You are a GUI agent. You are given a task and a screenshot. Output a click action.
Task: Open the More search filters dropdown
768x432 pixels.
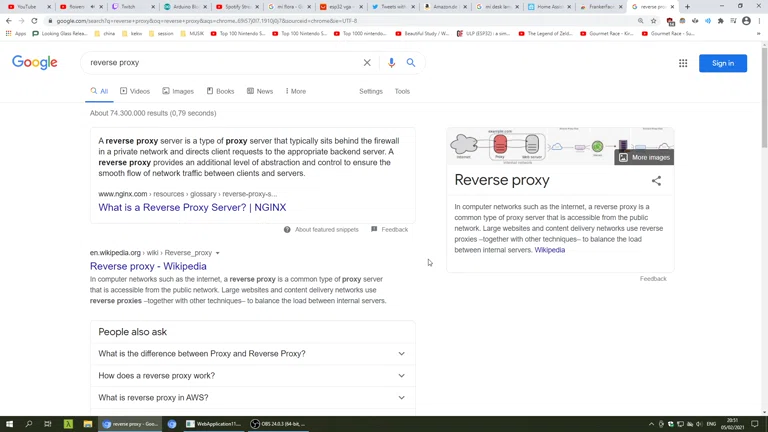pos(296,91)
